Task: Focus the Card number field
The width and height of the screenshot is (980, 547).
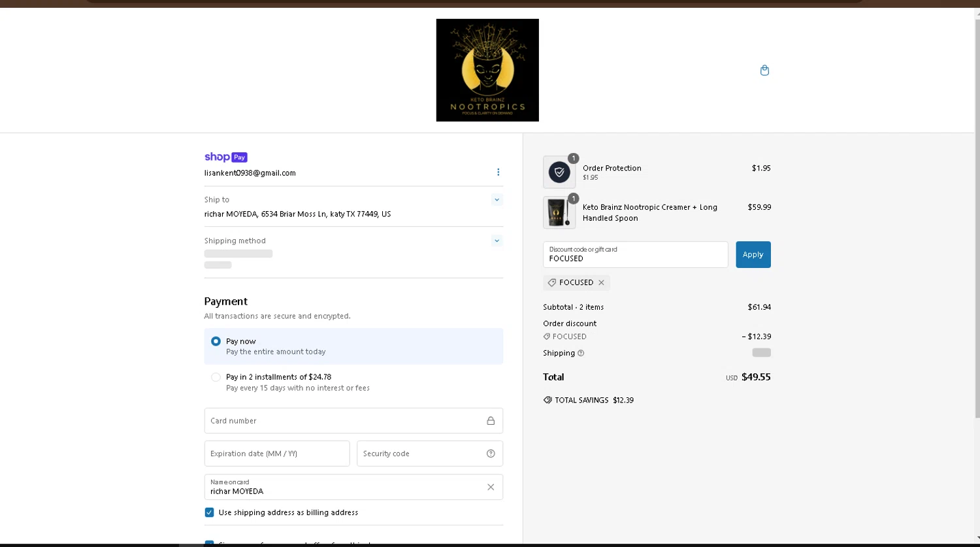Action: [x=353, y=421]
